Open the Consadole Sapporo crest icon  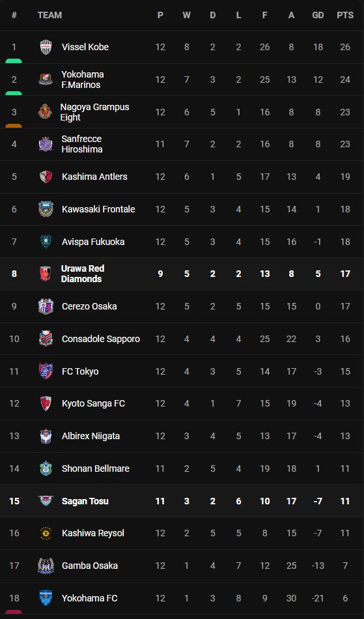click(x=46, y=339)
